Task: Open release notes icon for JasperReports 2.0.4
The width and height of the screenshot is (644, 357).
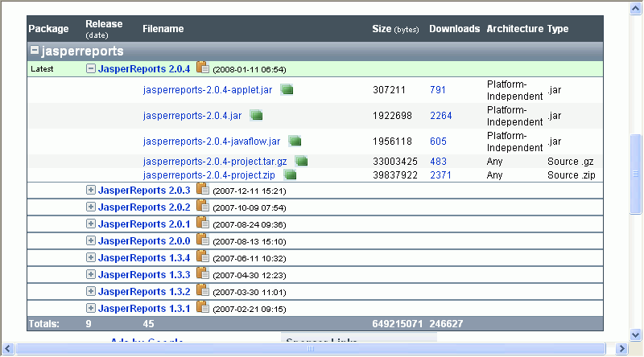Action: click(203, 68)
